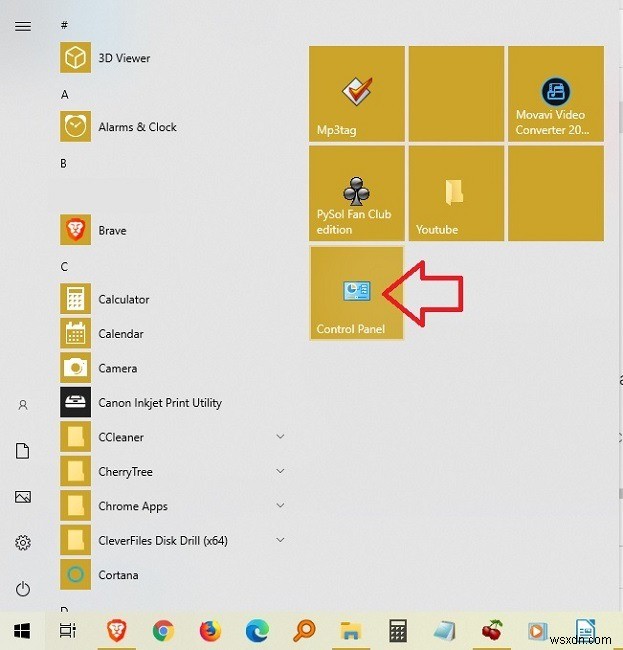Screen dimensions: 623x650
Task: Open the user account icon
Action: click(23, 405)
